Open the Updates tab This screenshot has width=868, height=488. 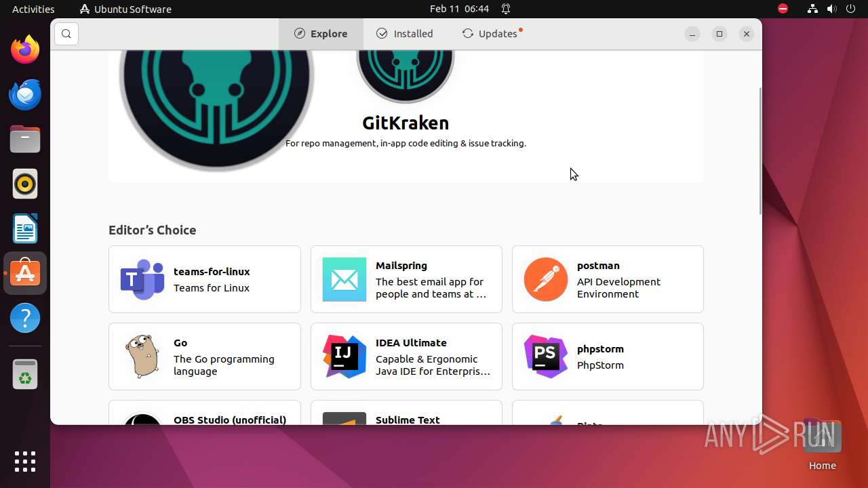point(492,34)
